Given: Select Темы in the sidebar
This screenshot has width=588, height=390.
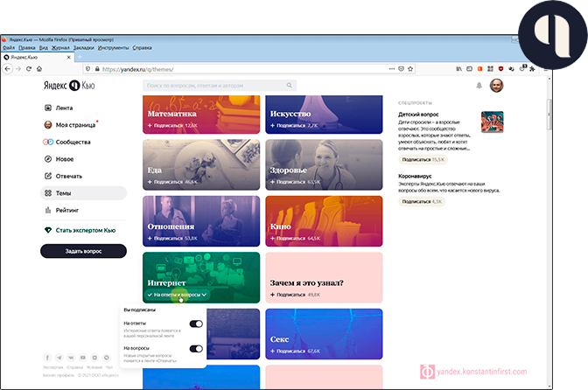Looking at the screenshot, I should [x=83, y=193].
